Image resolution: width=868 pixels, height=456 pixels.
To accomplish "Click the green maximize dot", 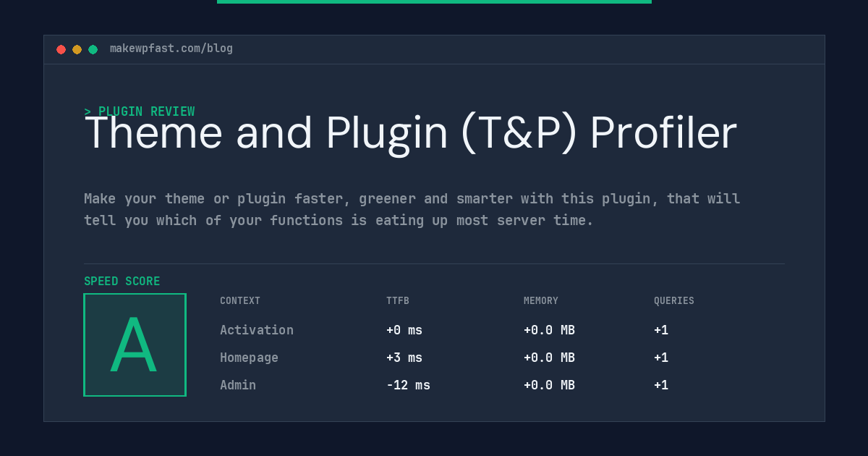I will click(93, 49).
